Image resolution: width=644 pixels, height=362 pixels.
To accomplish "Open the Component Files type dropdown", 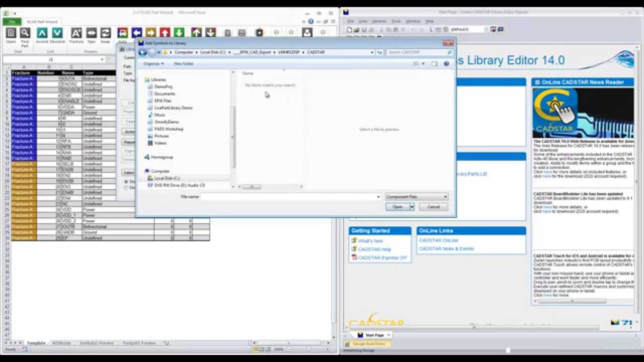I will (417, 197).
